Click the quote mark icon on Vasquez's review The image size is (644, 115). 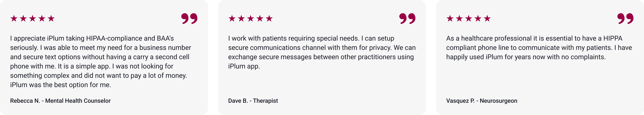625,19
